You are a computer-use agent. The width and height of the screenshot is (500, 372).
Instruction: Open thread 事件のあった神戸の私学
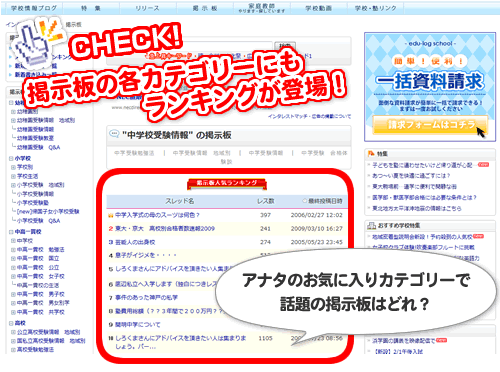(146, 297)
